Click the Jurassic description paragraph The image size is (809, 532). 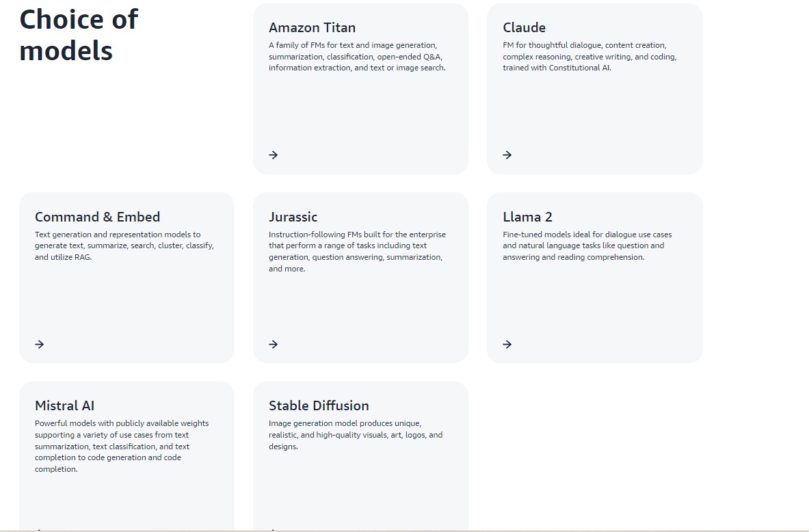click(357, 252)
